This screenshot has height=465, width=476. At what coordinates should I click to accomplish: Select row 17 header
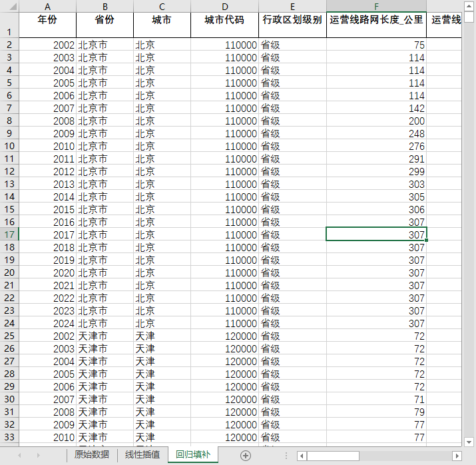pos(9,234)
